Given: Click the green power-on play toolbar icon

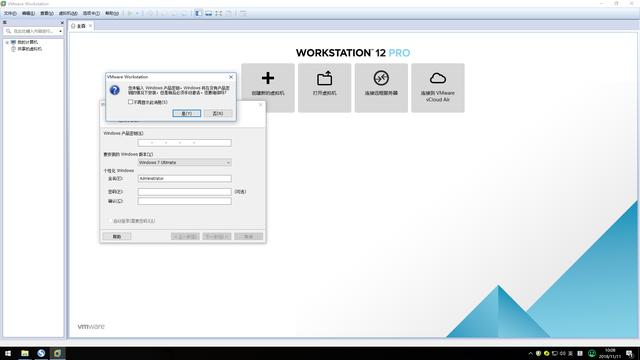Looking at the screenshot, I should 130,13.
